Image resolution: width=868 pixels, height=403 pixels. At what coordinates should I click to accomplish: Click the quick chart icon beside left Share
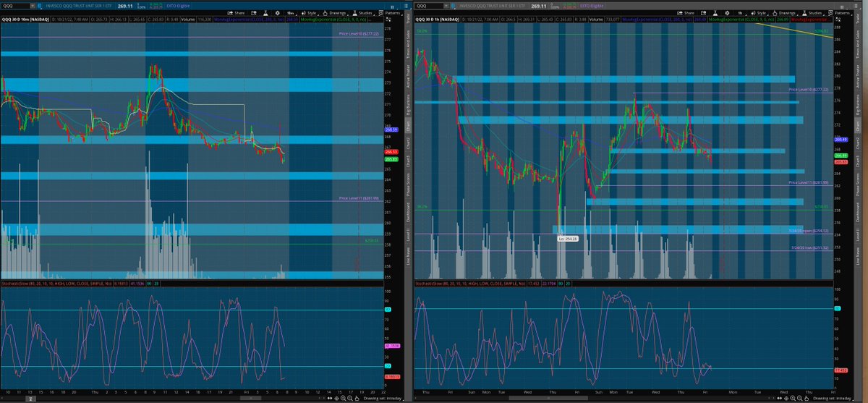(x=254, y=13)
